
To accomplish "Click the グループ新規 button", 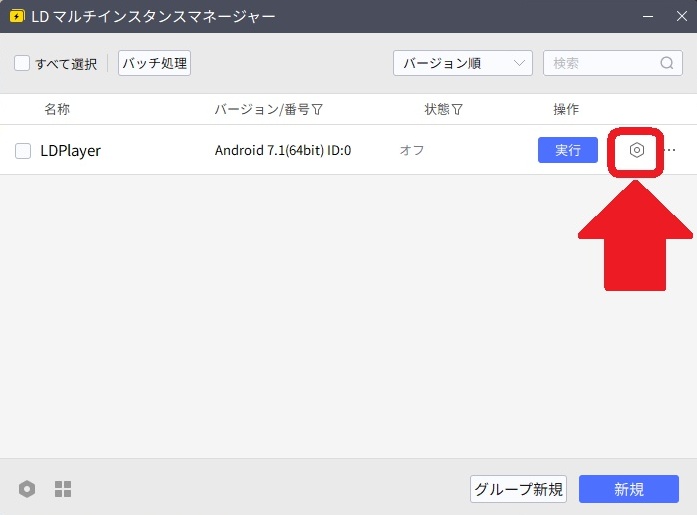I will coord(518,489).
